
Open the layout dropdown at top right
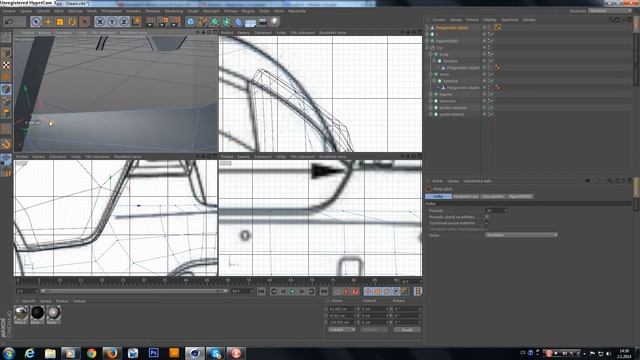[610, 11]
